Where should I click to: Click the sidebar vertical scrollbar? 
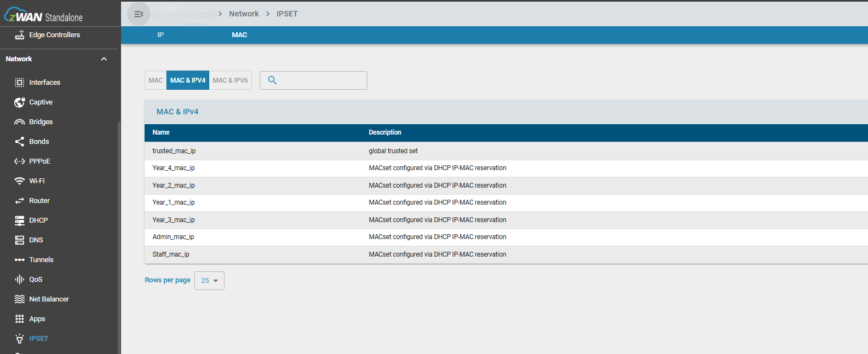point(119,237)
